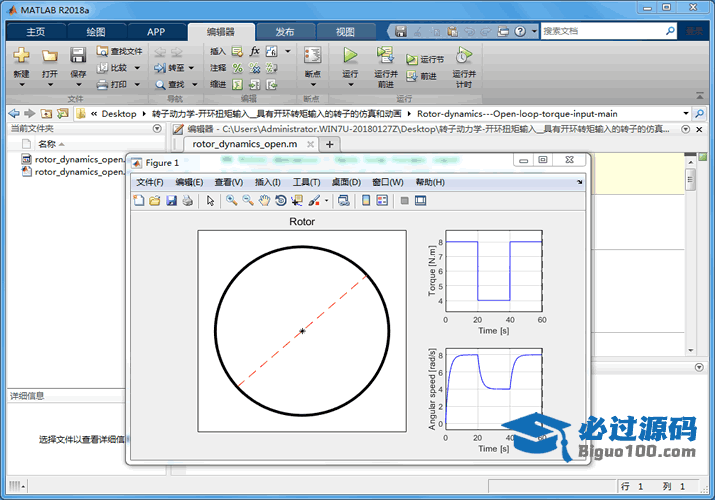
Task: Click the insert section icon beside 插入
Action: 237,52
